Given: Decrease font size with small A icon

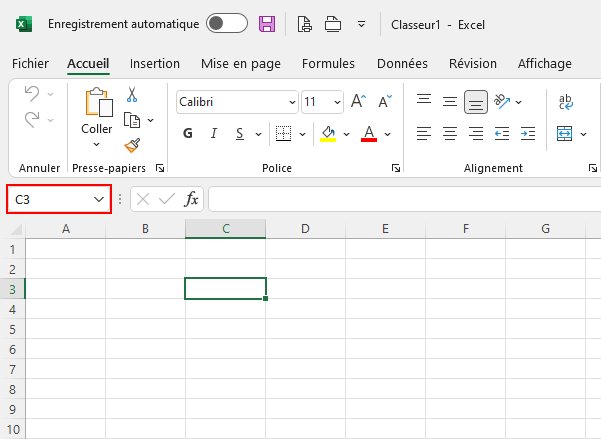Looking at the screenshot, I should click(x=385, y=101).
